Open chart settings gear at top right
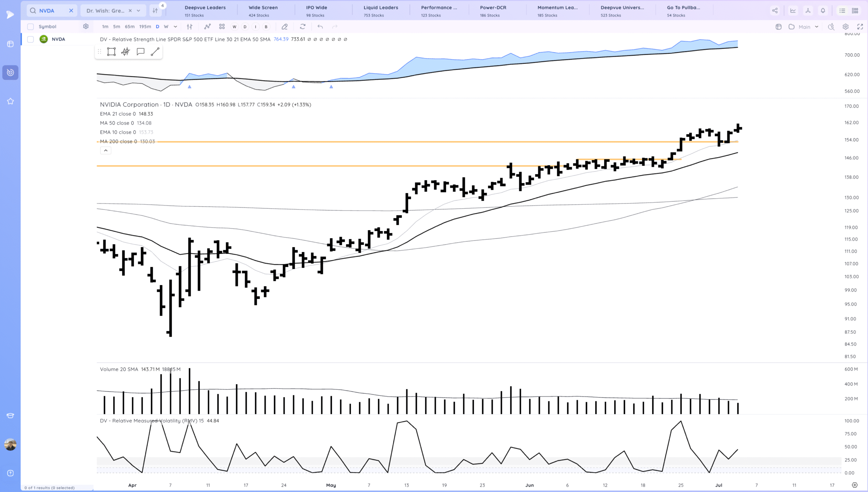868x492 pixels. point(846,27)
